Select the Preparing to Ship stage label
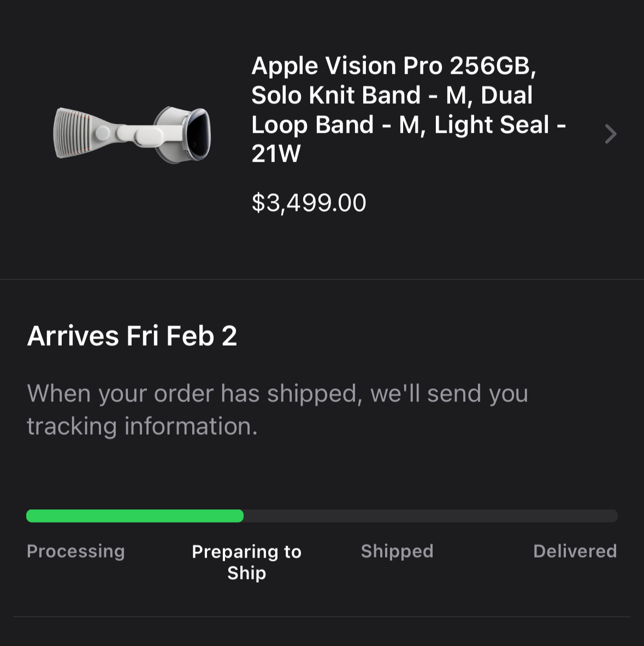This screenshot has height=646, width=644. tap(246, 562)
